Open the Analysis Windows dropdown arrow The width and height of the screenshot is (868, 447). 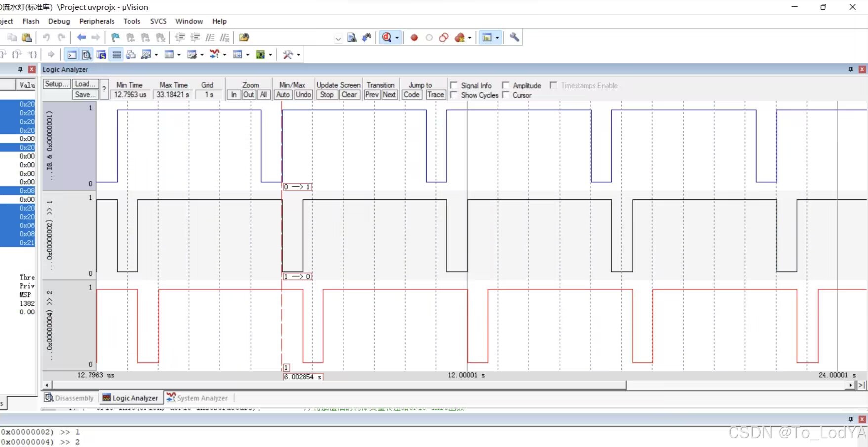tap(225, 55)
